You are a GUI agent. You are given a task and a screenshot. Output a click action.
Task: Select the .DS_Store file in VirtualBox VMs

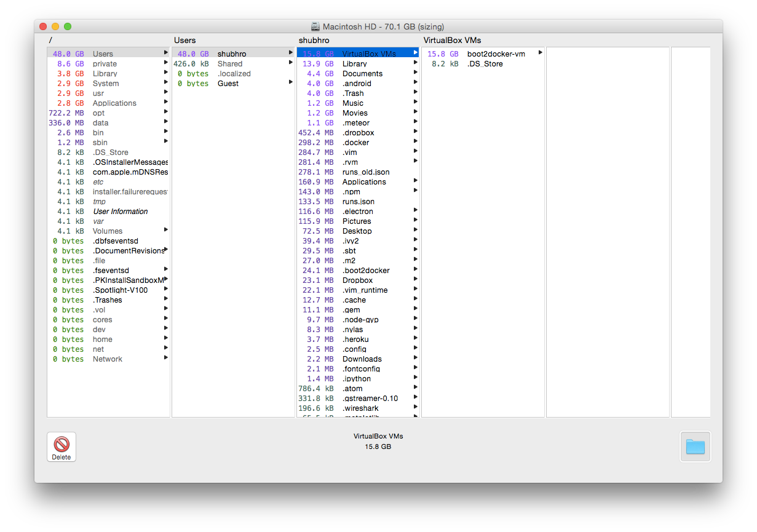(x=485, y=64)
